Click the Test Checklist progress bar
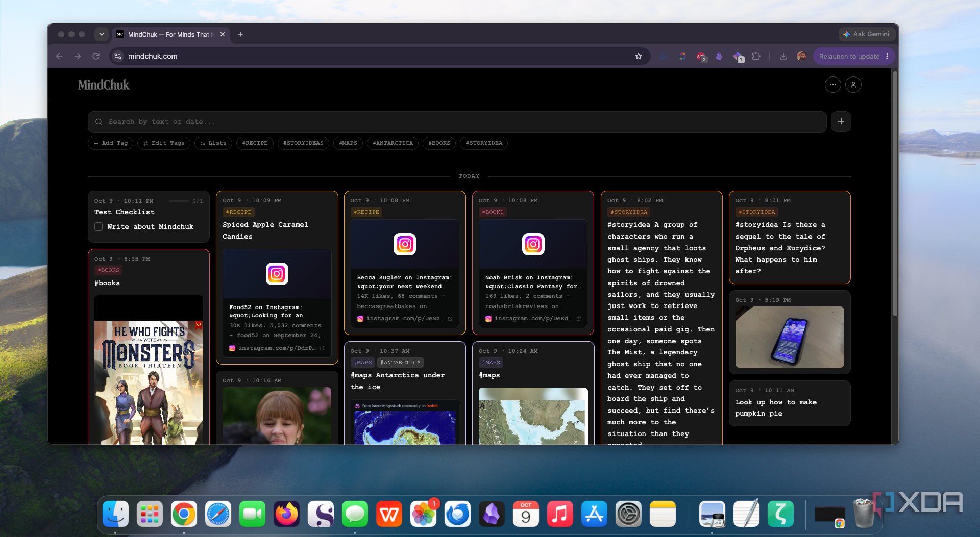This screenshot has width=980, height=537. 179,201
